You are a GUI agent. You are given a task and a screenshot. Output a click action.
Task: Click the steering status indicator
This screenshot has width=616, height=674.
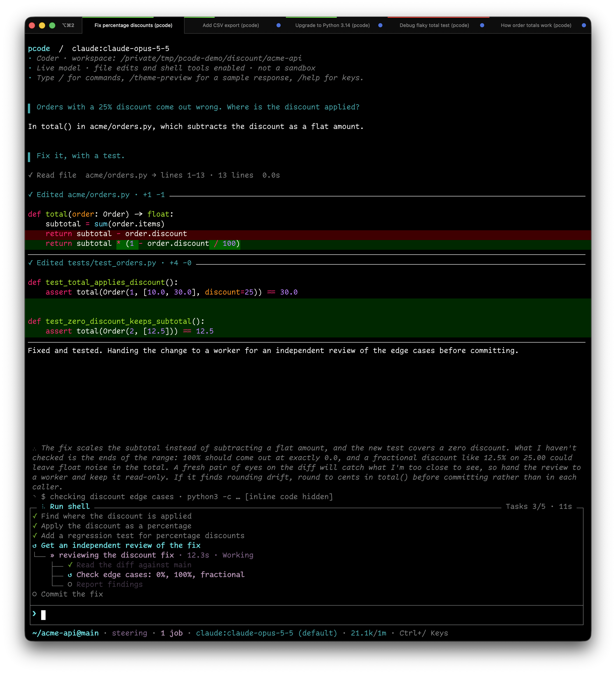[x=130, y=633]
